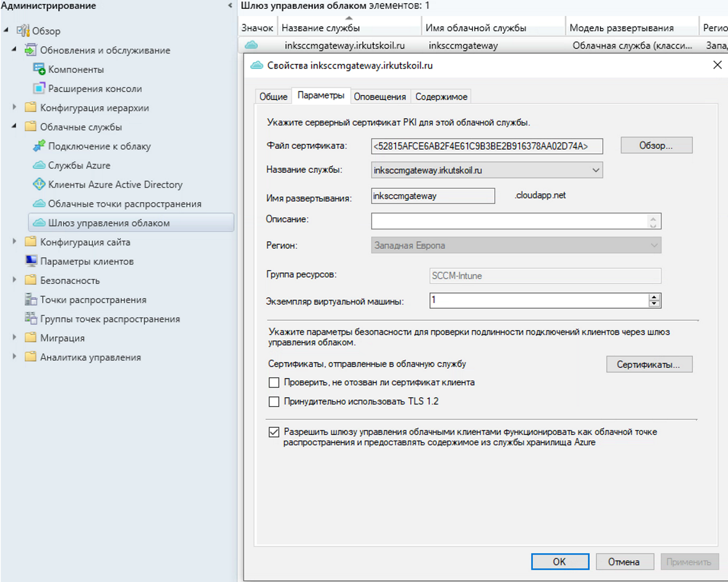Expand the Конфигурация сайта node
Viewport: 728px width, 582px height.
(x=14, y=241)
